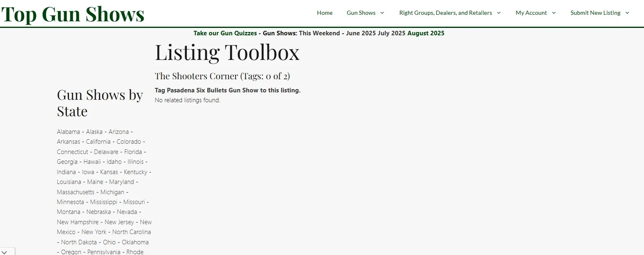The image size is (644, 255).
Task: Expand the Gun Shows dropdown chevron
Action: click(x=382, y=13)
